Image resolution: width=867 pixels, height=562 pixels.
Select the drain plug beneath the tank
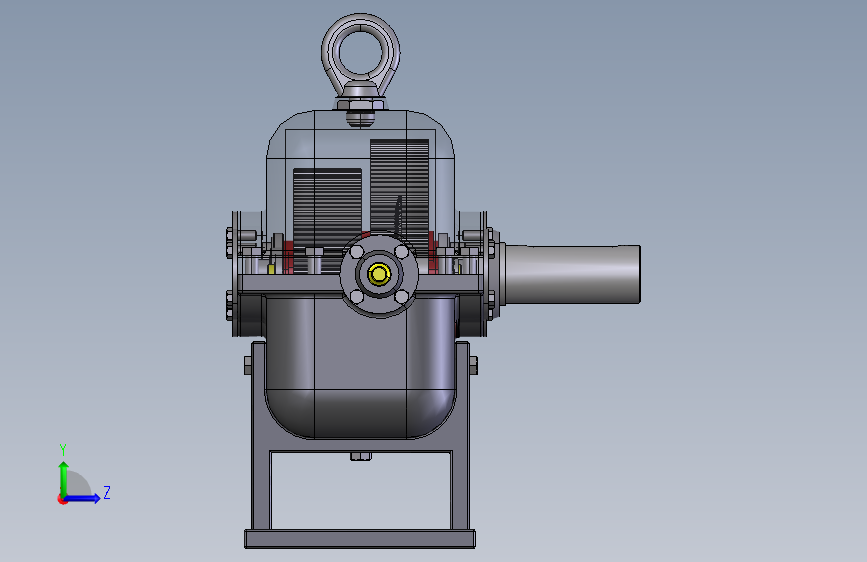361,456
